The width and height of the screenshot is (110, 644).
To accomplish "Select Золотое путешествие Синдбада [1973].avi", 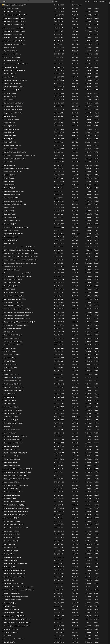I will click(55, 626).
